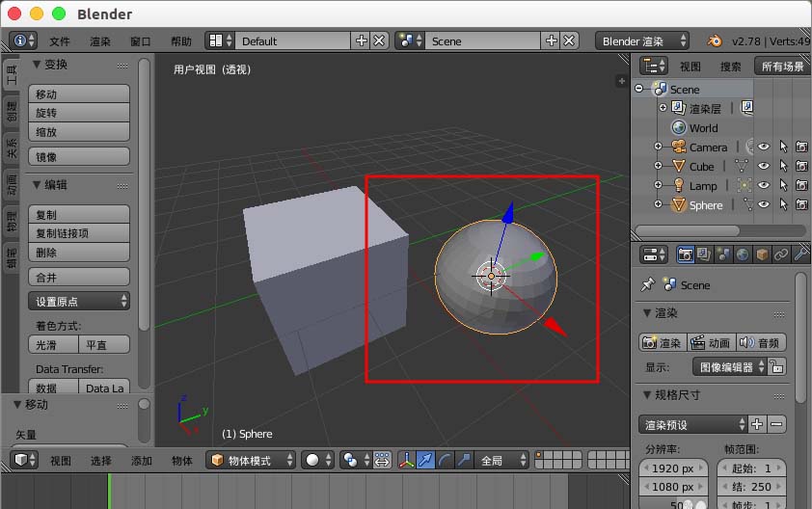This screenshot has width=812, height=509.
Task: Click the plus icon at viewport top-right corner
Action: (621, 81)
